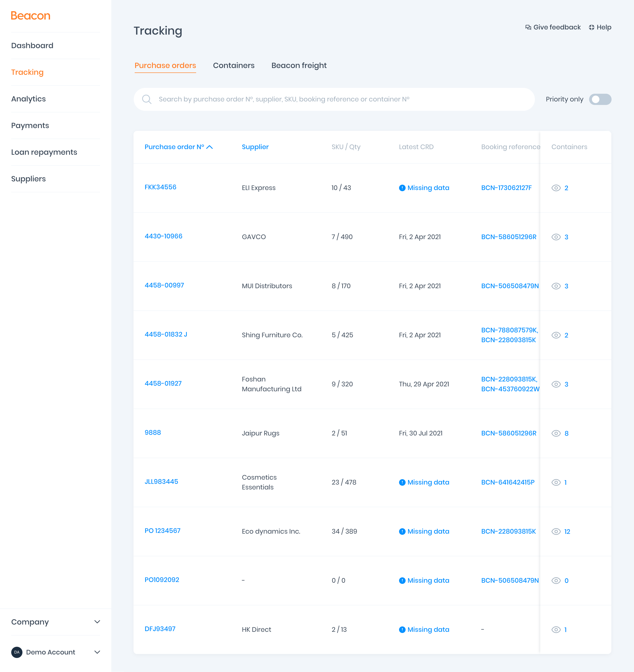Screen dimensions: 634x672
Task: Expand the Company section chevron
Action: tap(97, 622)
